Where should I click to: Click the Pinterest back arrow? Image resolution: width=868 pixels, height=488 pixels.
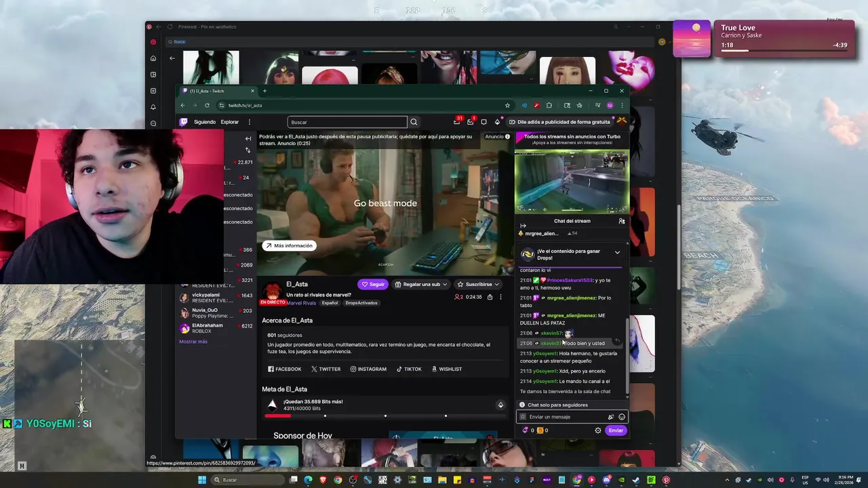point(172,58)
